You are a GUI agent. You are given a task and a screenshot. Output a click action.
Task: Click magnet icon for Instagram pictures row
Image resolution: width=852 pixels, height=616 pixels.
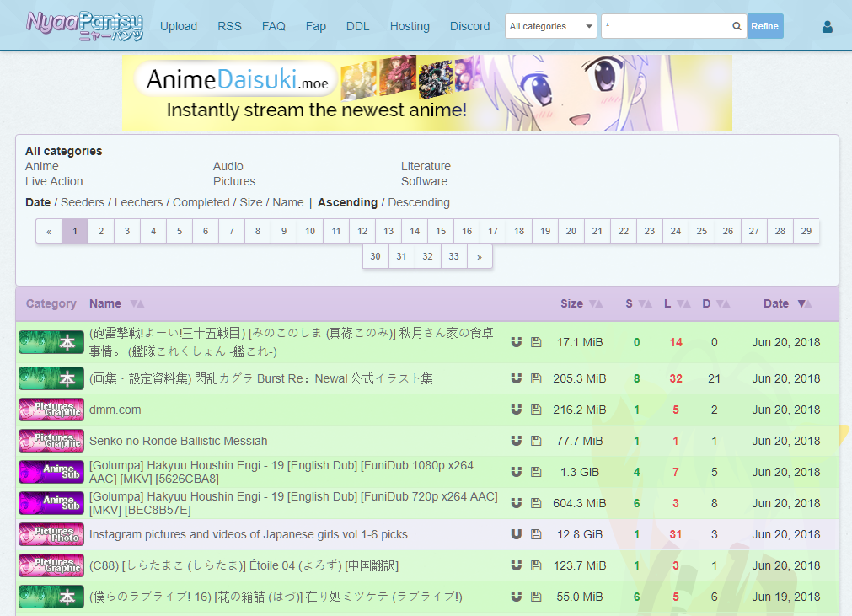(517, 534)
